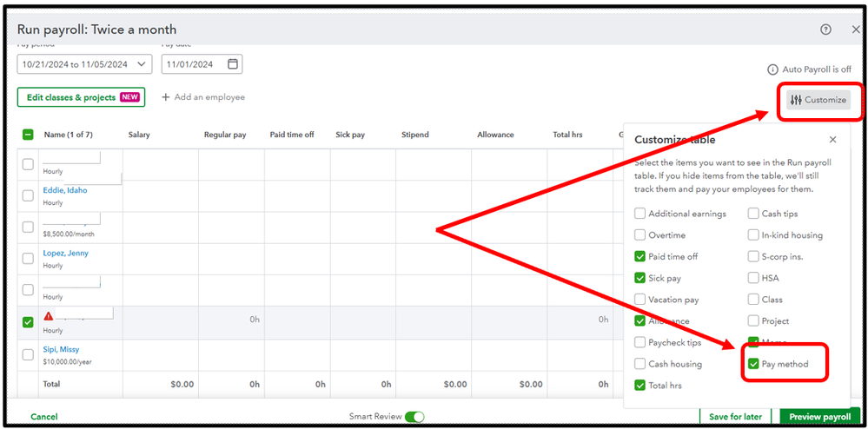Click the red warning icon in the employee row
868x429 pixels.
coord(49,316)
